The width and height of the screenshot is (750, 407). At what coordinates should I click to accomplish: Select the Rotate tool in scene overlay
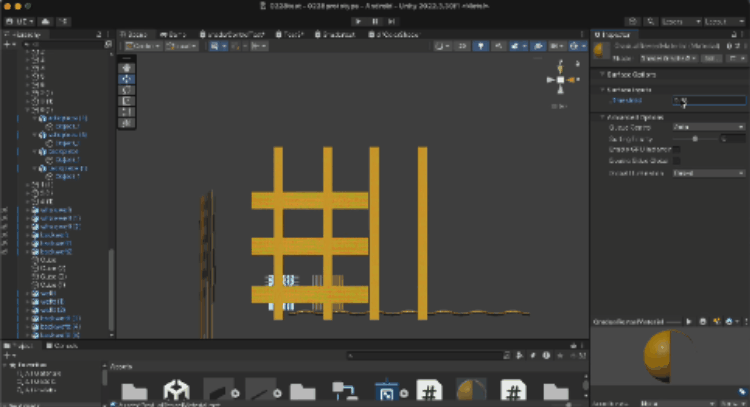coord(127,90)
